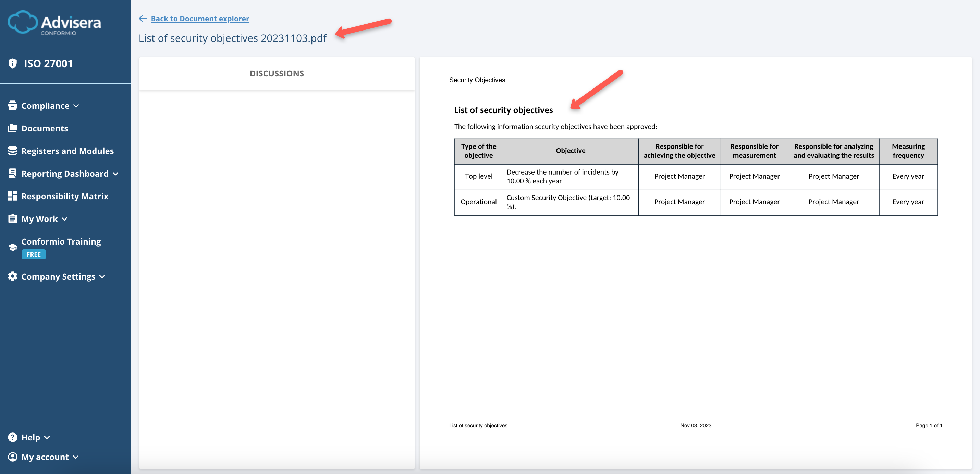The image size is (980, 474).
Task: Click the Reporting Dashboard icon
Action: 13,173
